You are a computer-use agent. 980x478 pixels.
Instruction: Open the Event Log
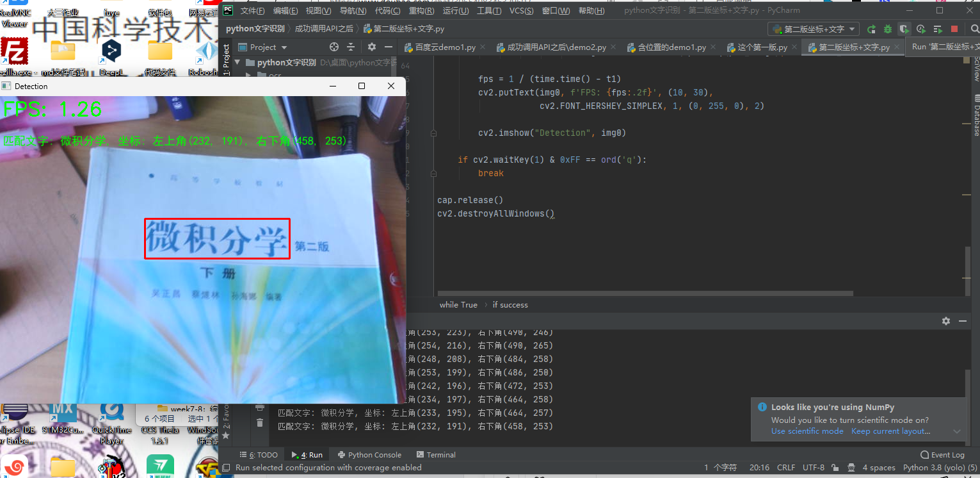coord(942,455)
